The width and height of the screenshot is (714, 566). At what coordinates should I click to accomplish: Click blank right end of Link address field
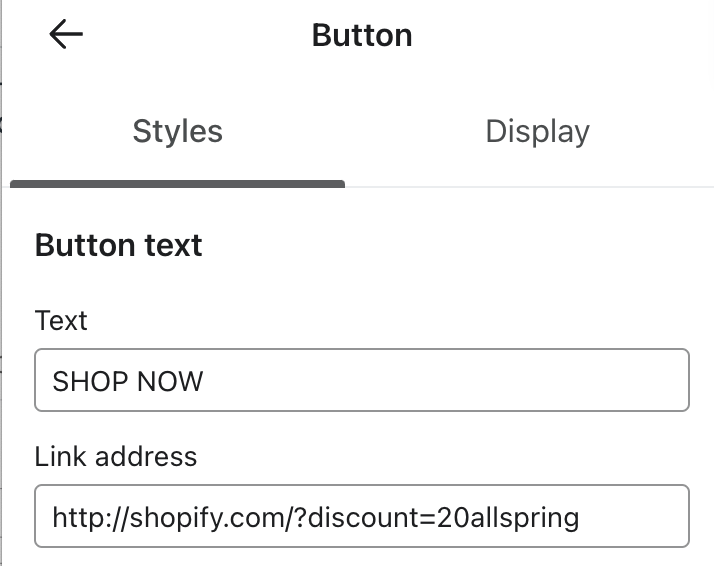pyautogui.click(x=640, y=517)
